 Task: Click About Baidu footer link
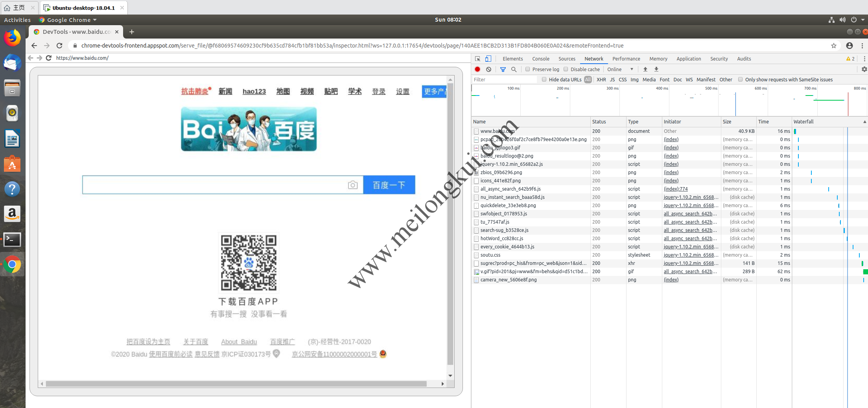(x=239, y=342)
